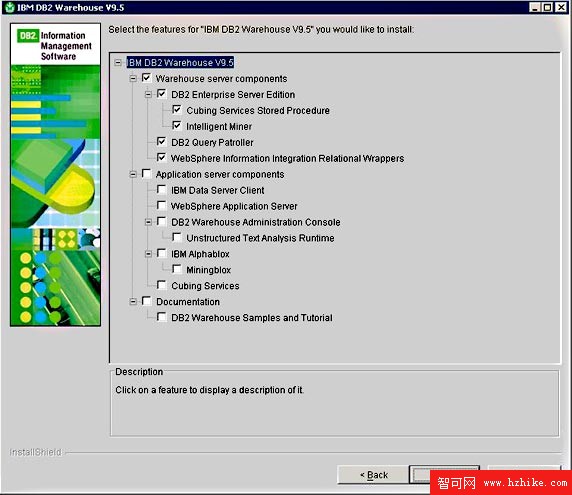
Task: Uncheck the DB2 Query Patroller checkbox
Action: point(162,142)
